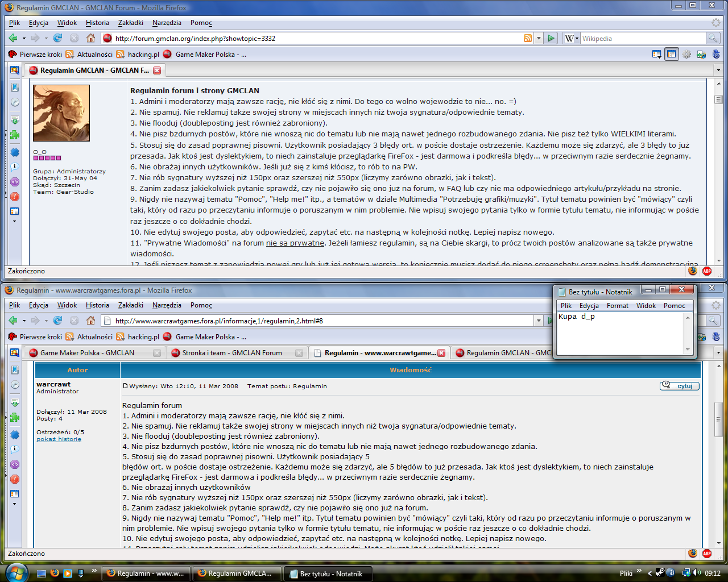Open the Windows Start menu orb
The width and height of the screenshot is (728, 582).
(x=15, y=572)
